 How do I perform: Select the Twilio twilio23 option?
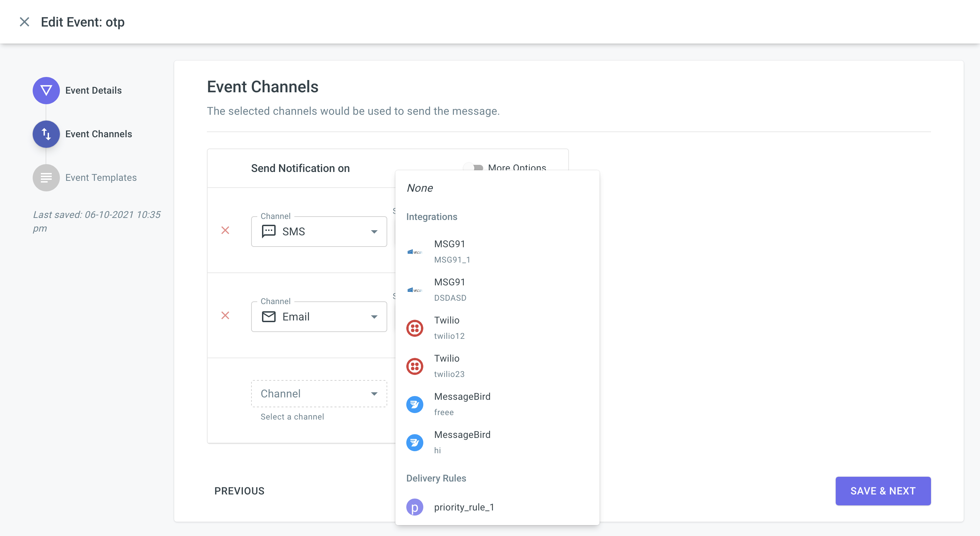tap(449, 366)
